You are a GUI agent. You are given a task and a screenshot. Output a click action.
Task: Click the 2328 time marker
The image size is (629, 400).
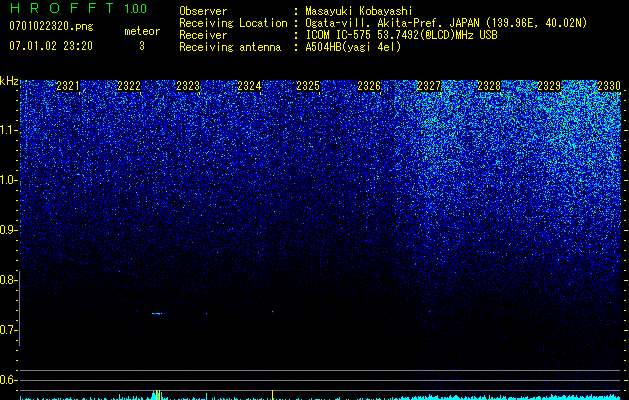coord(489,86)
